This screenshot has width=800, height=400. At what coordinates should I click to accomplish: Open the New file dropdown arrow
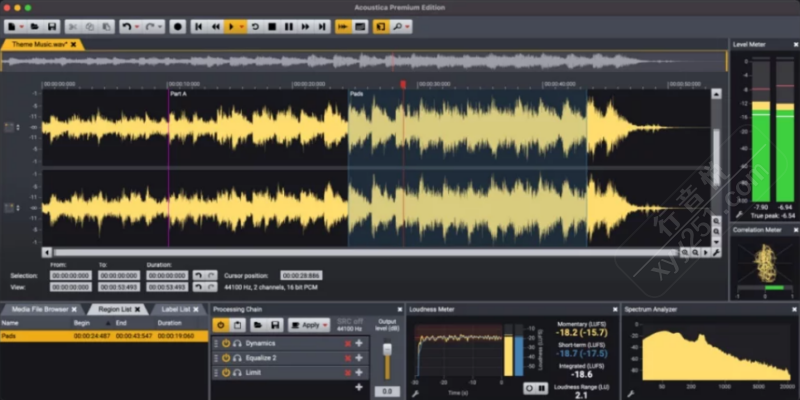[21, 27]
